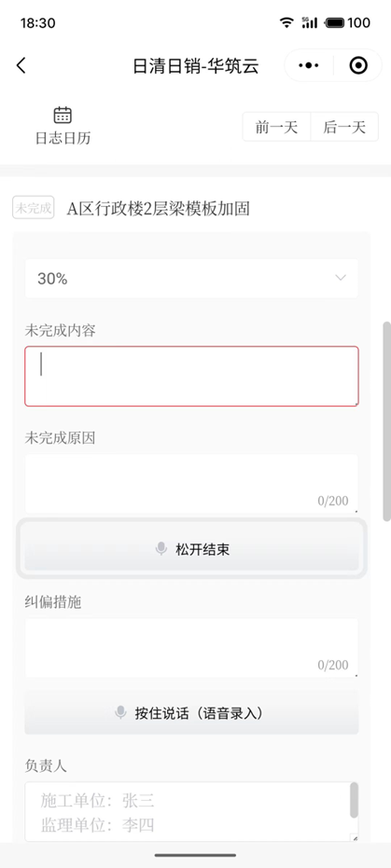Click the 未完成原因 text area
This screenshot has height=868, width=391.
(x=191, y=484)
